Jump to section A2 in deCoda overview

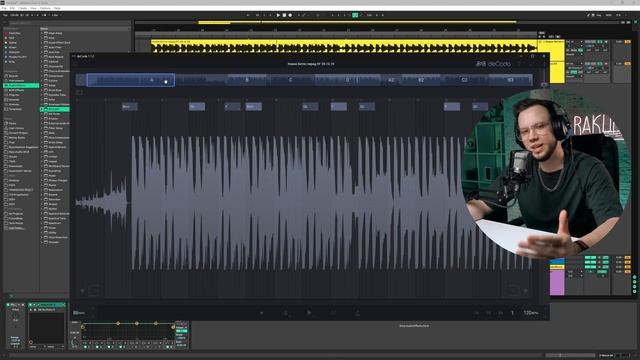click(x=391, y=80)
